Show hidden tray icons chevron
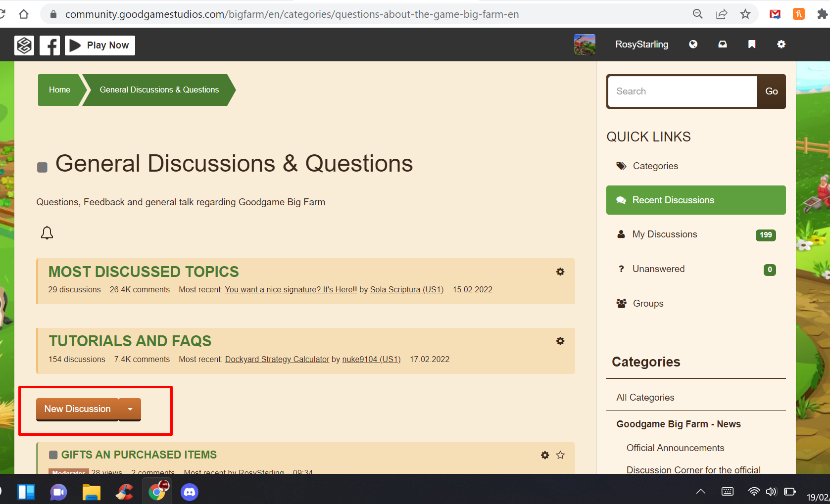The height and width of the screenshot is (504, 830). click(701, 492)
